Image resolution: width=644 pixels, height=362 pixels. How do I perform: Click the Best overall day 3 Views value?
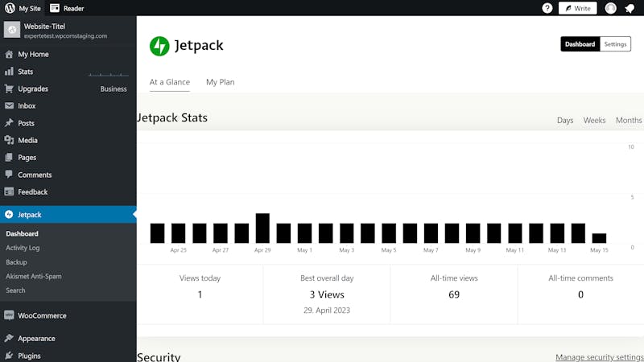click(327, 294)
